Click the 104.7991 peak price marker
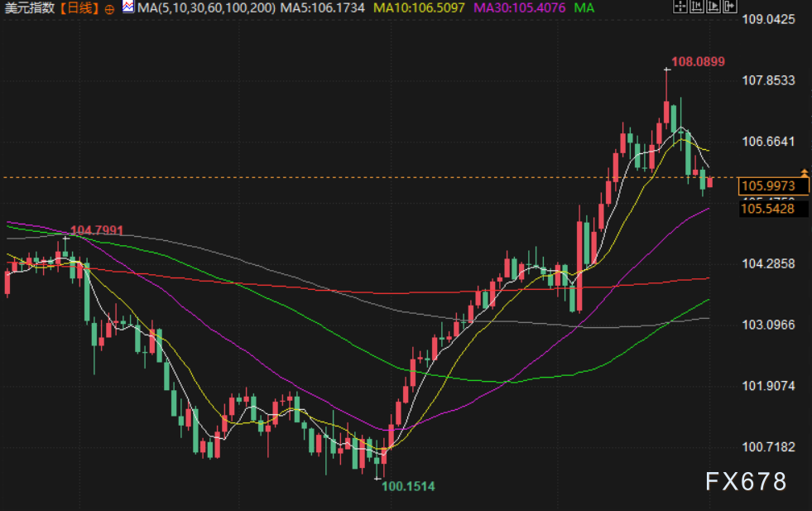812x511 pixels. pos(96,230)
